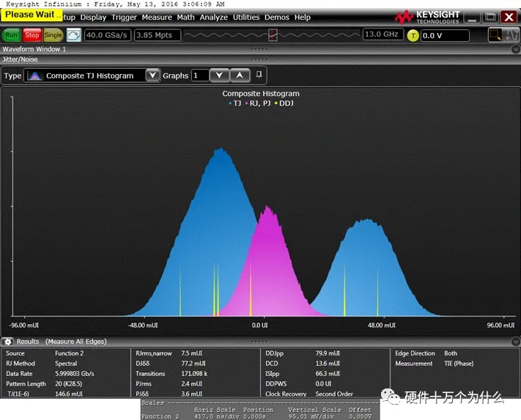Click the red marker on waveform overview bar
Image resolution: width=521 pixels, height=420 pixels.
coord(273,34)
